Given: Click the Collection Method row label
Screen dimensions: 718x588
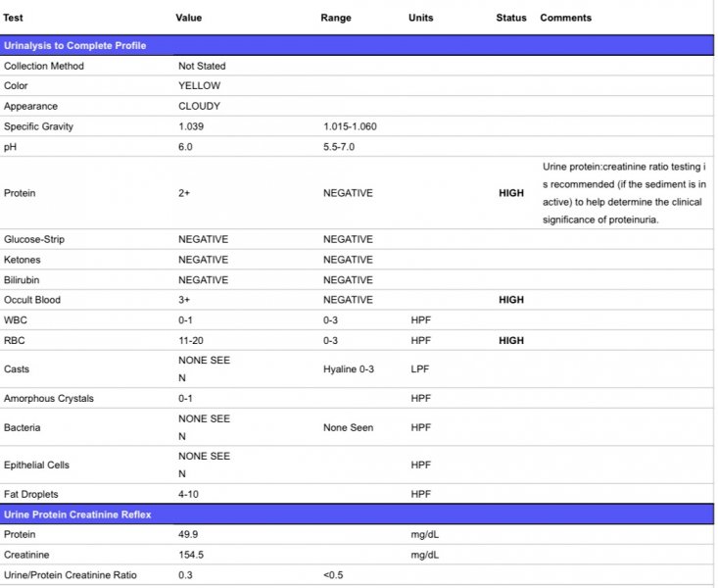Looking at the screenshot, I should [44, 66].
